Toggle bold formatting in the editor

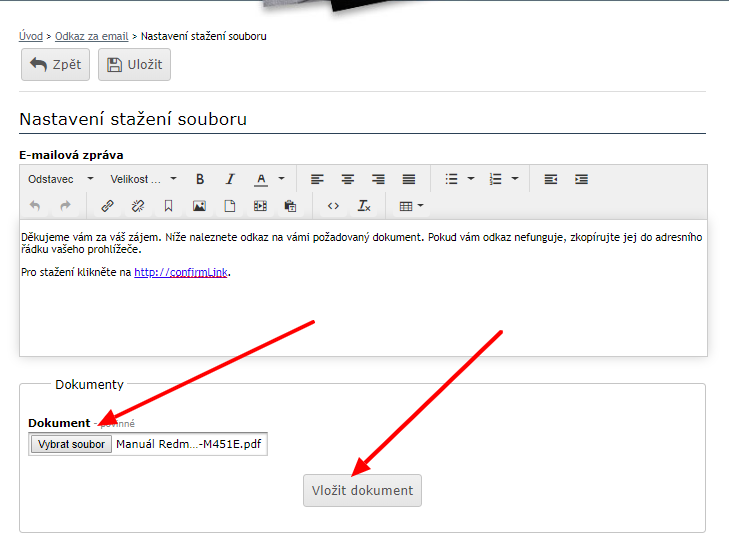point(200,179)
